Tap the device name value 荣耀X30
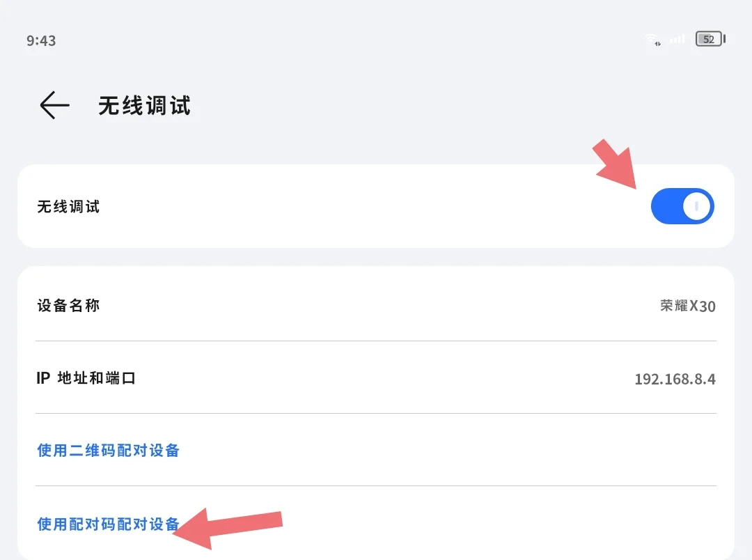752x560 pixels. coord(687,306)
